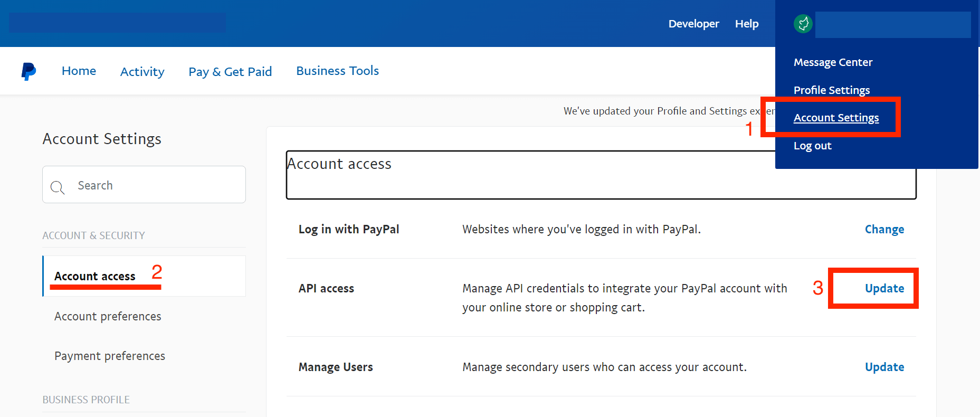Select Profile Settings in the dropdown menu
980x417 pixels.
click(x=831, y=90)
